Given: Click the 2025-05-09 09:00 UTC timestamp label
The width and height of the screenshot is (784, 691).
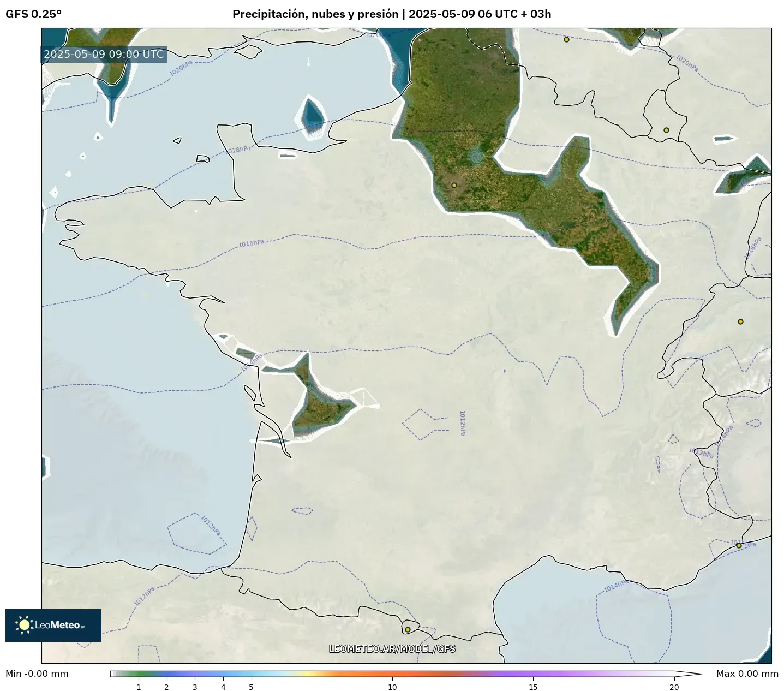Looking at the screenshot, I should tap(104, 54).
